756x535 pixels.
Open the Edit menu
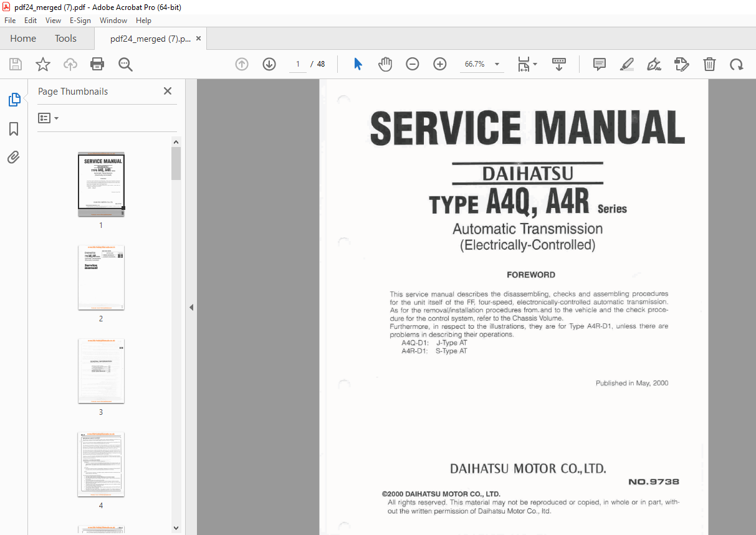click(x=31, y=21)
